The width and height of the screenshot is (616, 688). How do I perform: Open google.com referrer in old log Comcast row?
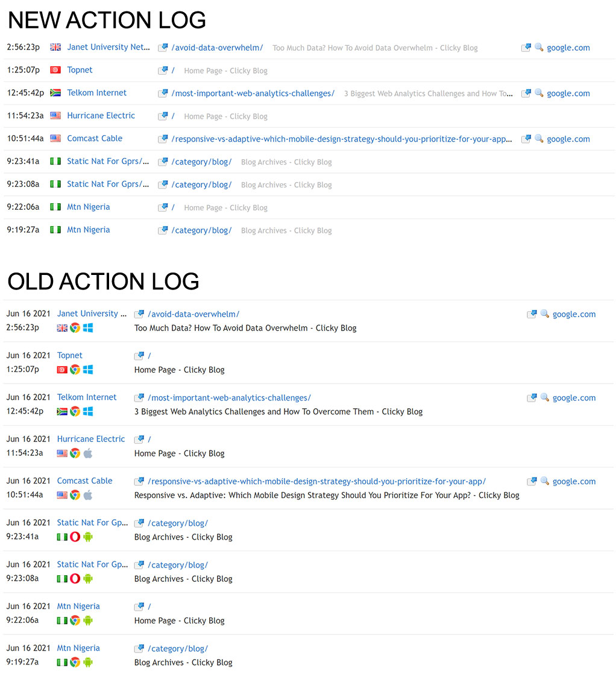574,481
